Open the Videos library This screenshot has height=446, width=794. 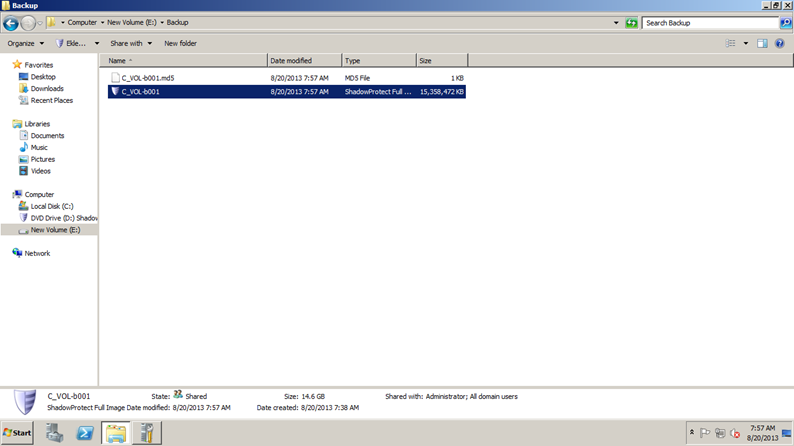[x=41, y=171]
